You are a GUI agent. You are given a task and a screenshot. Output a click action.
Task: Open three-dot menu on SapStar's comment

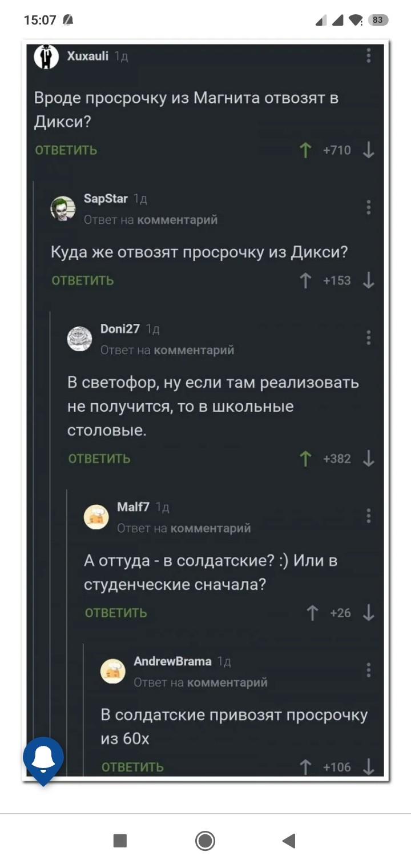point(369,207)
